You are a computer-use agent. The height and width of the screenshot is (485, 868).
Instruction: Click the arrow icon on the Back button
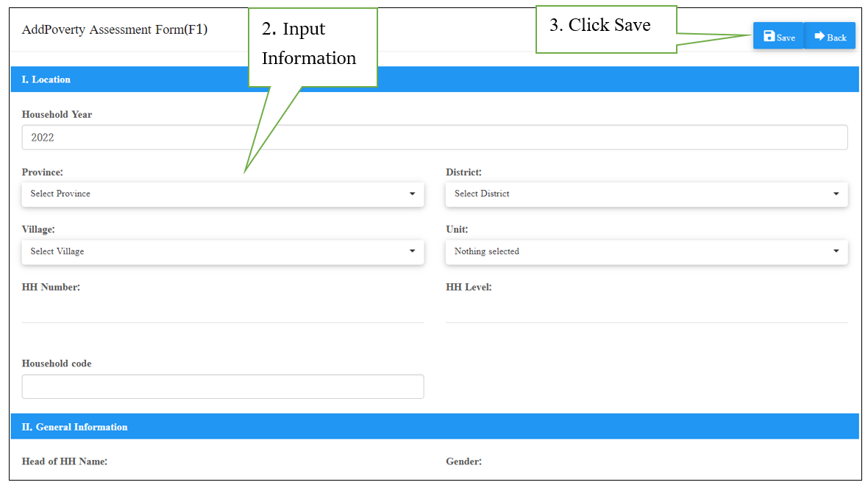[x=819, y=35]
